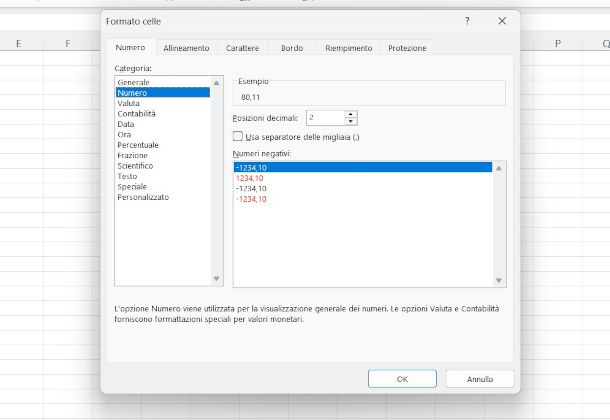610x420 pixels.
Task: Select Generale category
Action: (x=163, y=82)
